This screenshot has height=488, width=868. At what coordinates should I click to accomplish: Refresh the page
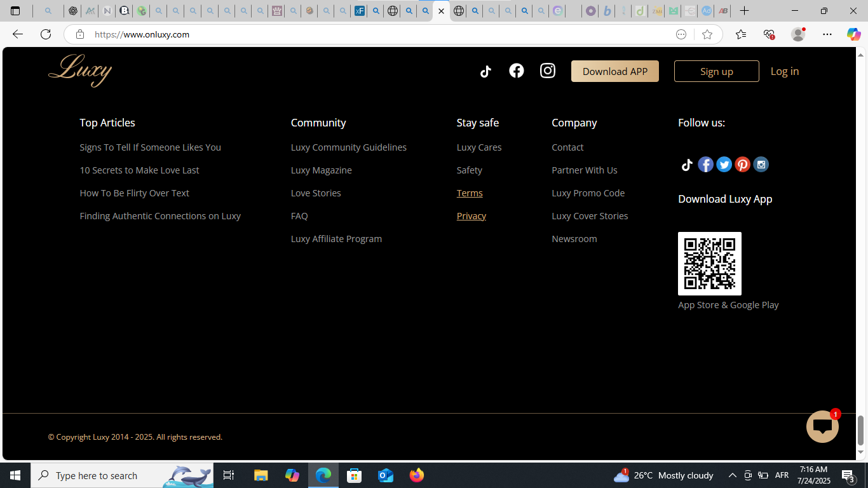[46, 34]
